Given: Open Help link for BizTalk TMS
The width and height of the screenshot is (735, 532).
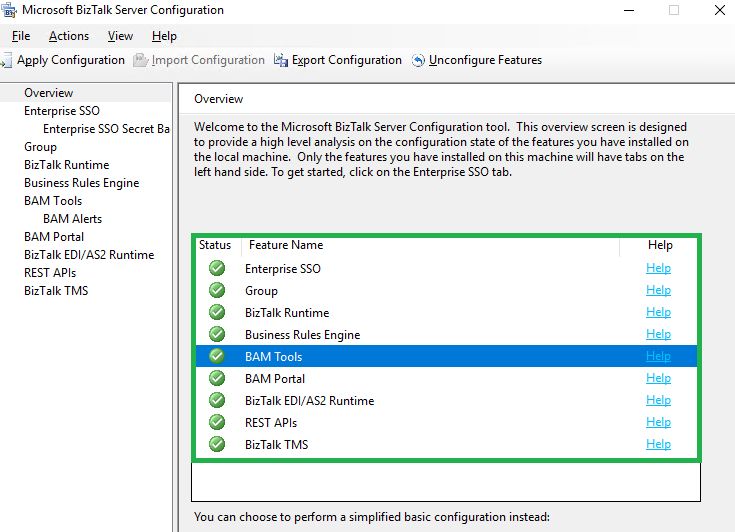Looking at the screenshot, I should click(x=658, y=444).
